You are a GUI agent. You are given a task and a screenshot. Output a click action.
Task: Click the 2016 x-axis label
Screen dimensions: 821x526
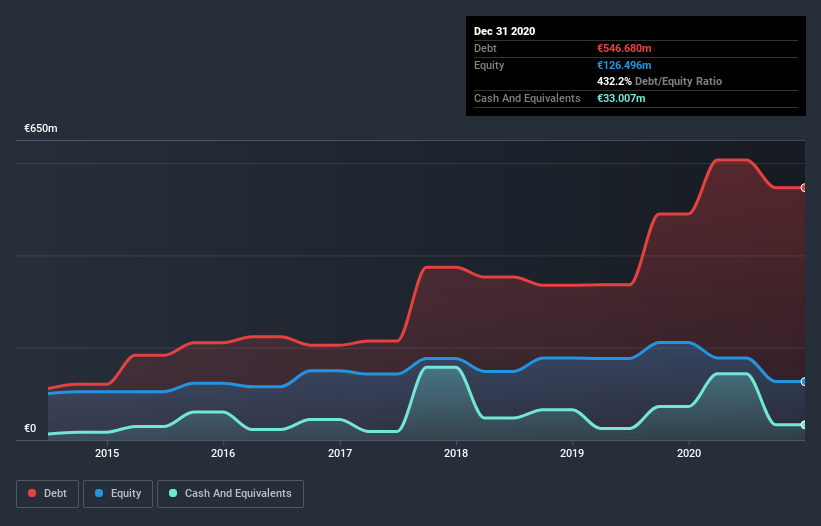223,453
